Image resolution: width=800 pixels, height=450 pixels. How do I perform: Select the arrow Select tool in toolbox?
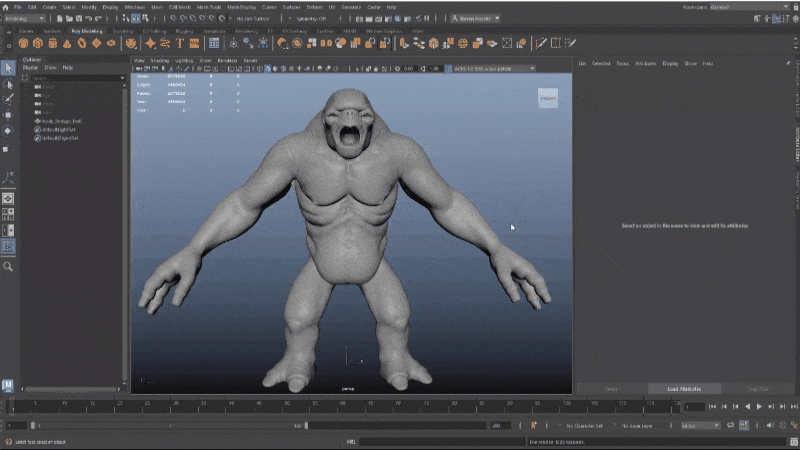8,68
